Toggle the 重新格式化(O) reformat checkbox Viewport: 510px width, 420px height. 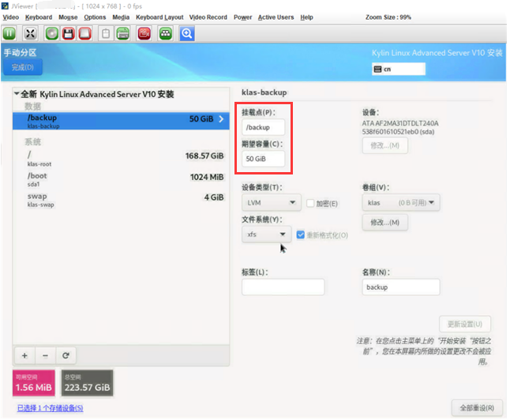(301, 234)
